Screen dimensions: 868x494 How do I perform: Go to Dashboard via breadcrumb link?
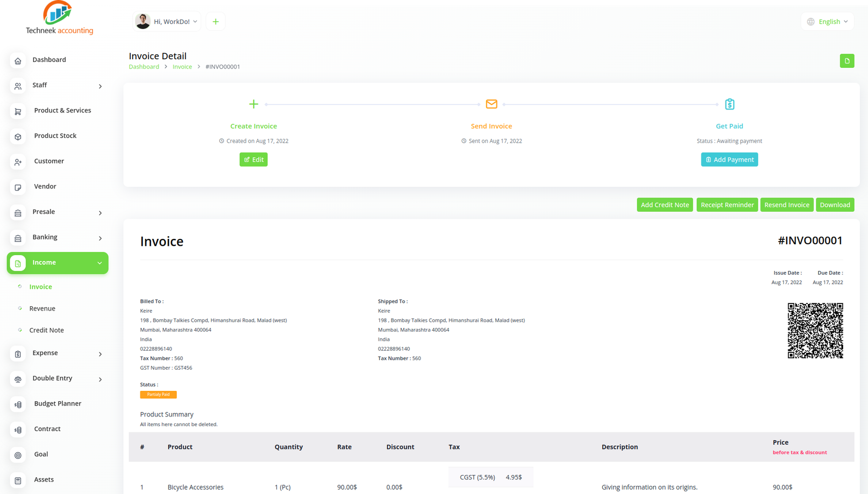pos(144,67)
